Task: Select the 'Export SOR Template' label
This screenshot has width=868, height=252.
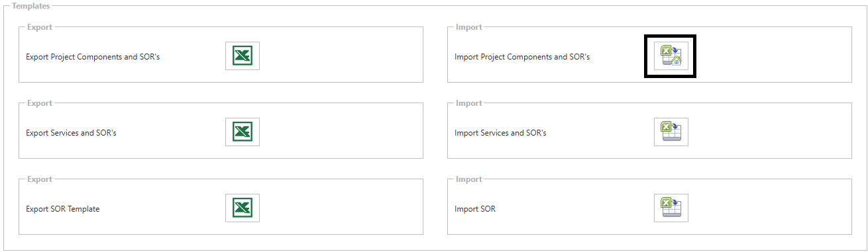Action: coord(62,209)
